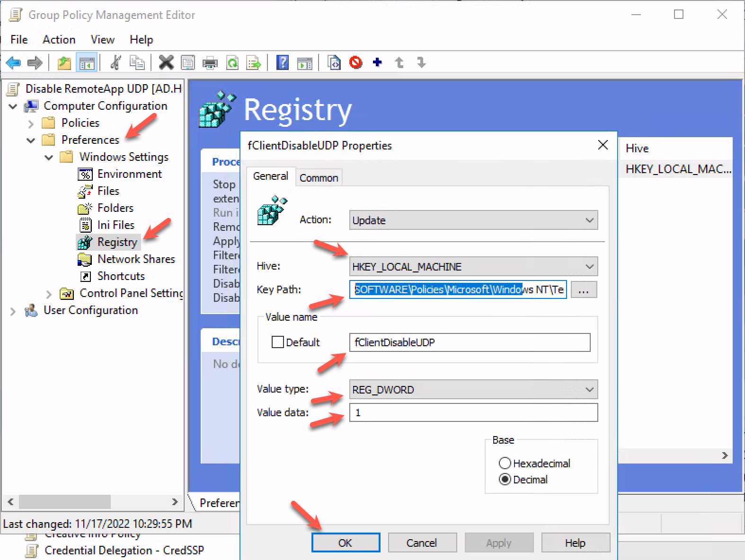Click the Move up arrow toolbar icon

point(399,62)
